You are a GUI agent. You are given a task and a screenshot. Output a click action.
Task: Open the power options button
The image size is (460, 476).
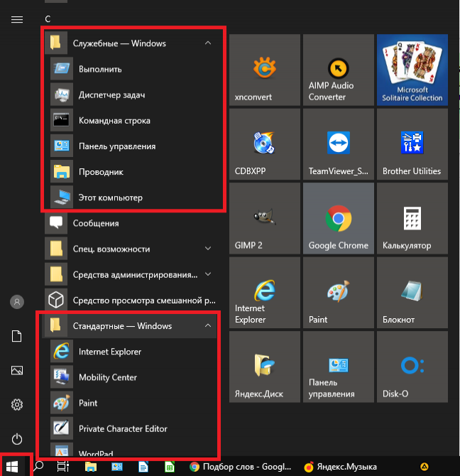click(17, 439)
